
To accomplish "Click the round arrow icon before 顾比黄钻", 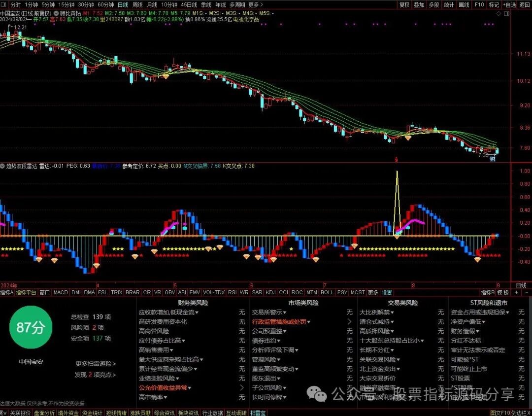I will [x=56, y=14].
